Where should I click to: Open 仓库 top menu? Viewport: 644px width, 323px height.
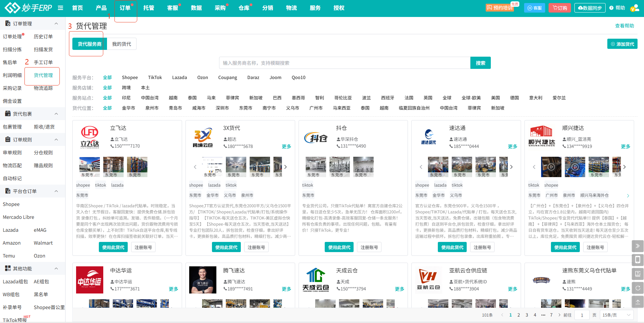point(244,8)
